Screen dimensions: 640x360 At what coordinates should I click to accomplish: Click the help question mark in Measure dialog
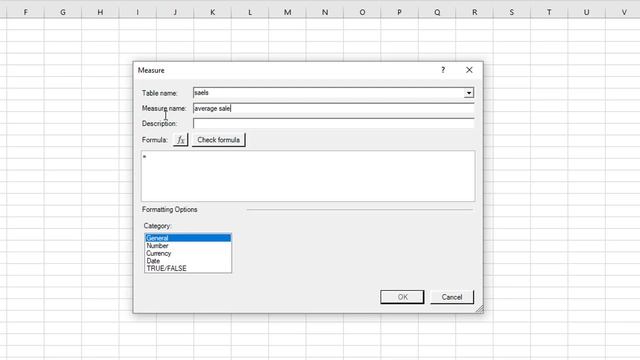click(x=443, y=70)
